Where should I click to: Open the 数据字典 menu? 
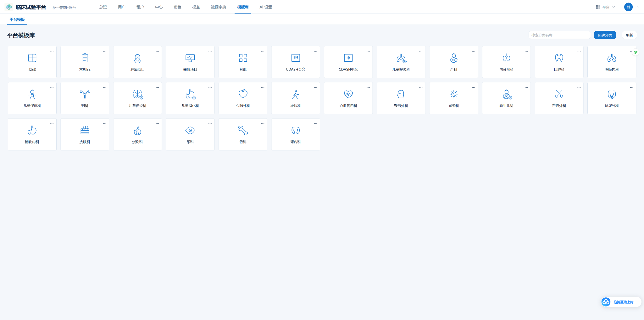point(219,7)
